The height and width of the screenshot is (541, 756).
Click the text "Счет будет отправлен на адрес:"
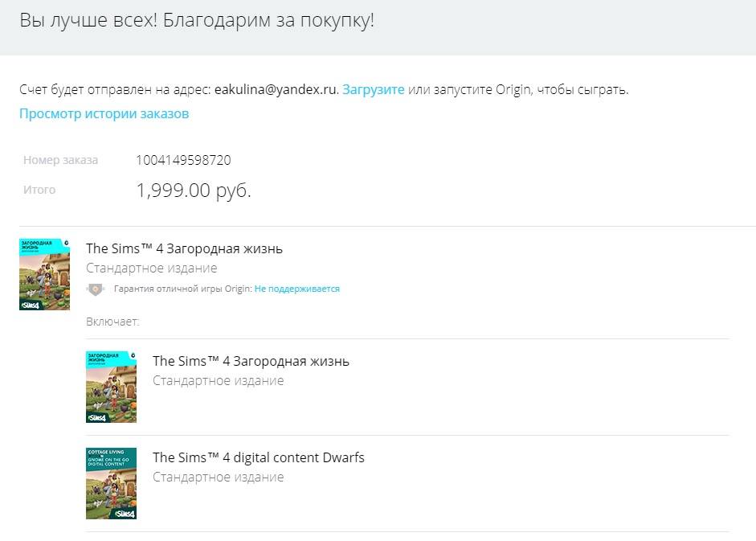[115, 90]
